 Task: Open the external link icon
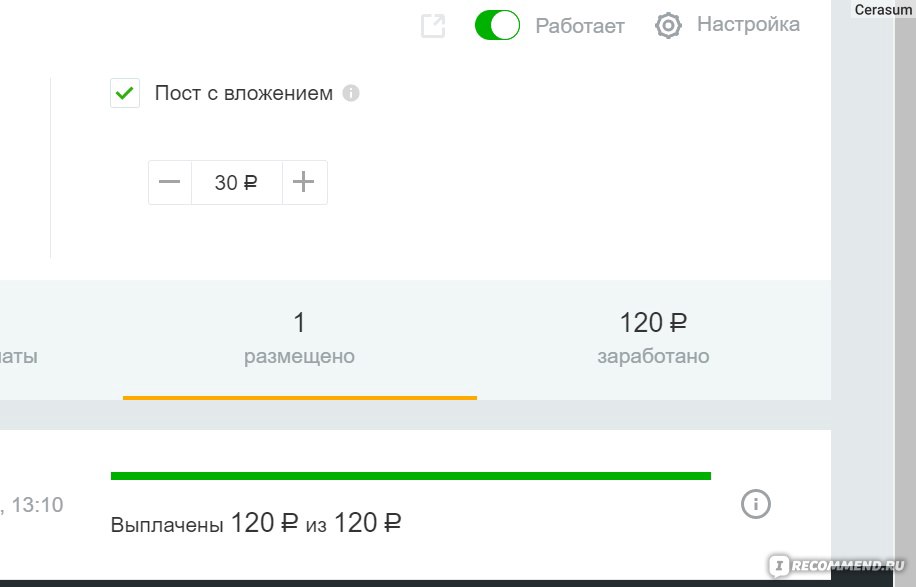[x=433, y=26]
